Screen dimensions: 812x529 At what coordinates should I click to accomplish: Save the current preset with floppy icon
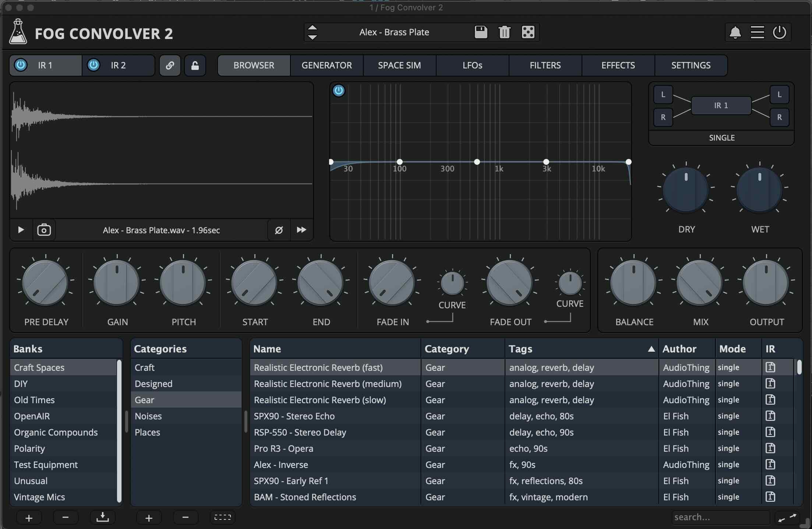[481, 32]
